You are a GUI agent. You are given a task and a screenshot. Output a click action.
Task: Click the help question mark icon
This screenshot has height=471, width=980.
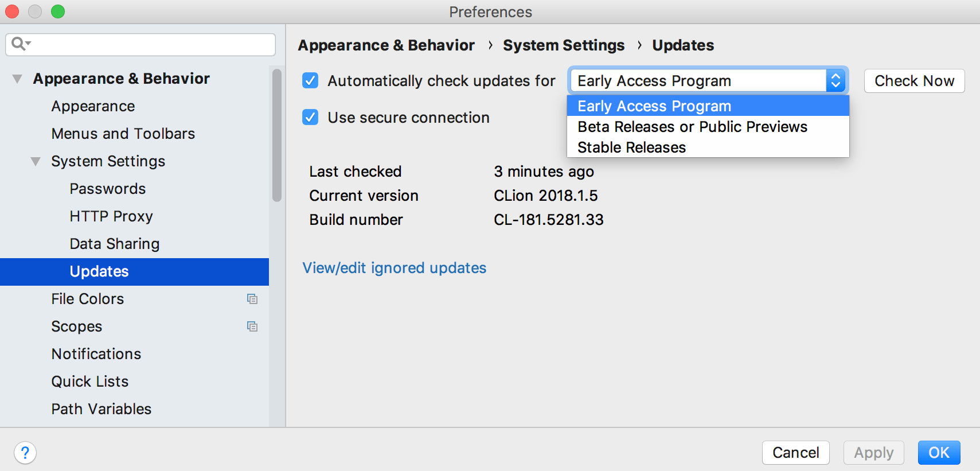click(x=25, y=453)
